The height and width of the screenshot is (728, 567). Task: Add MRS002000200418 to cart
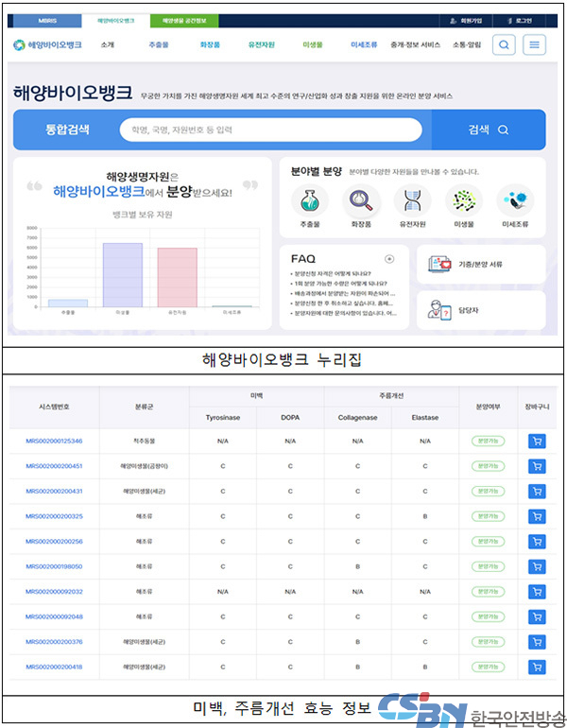pyautogui.click(x=537, y=667)
